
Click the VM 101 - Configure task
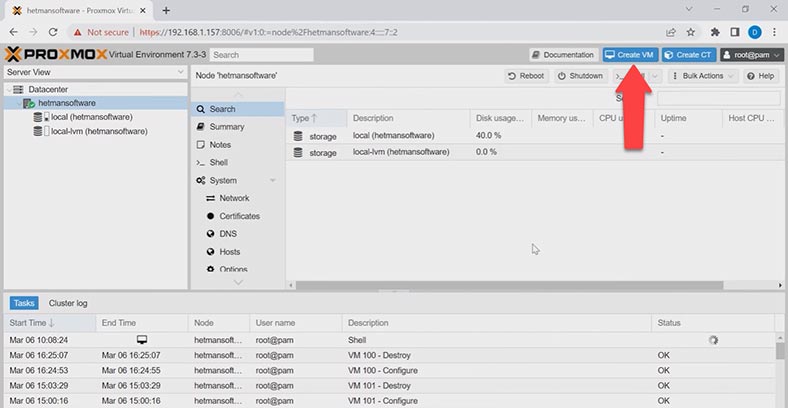click(389, 401)
